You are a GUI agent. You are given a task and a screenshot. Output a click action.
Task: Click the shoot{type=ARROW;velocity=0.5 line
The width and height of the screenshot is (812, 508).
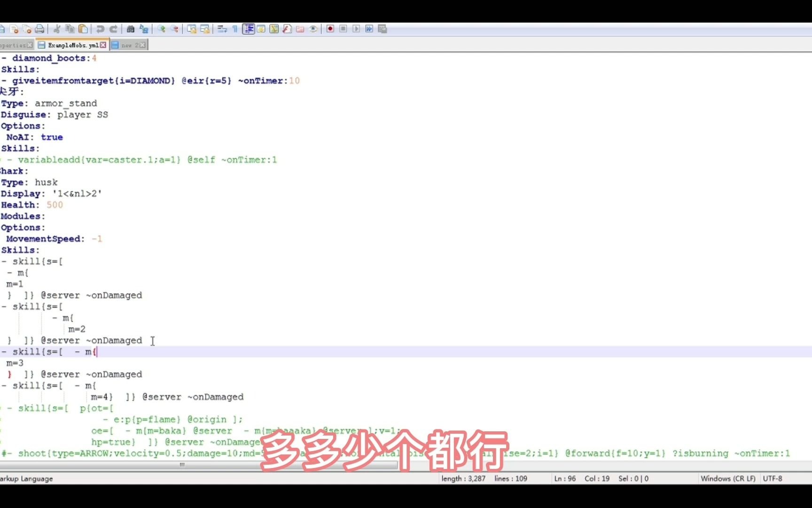[396, 453]
